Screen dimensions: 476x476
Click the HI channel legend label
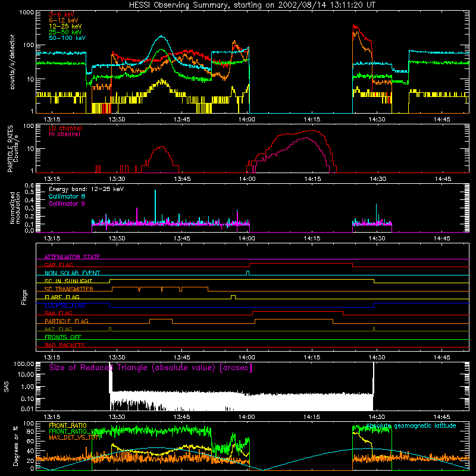[x=65, y=134]
